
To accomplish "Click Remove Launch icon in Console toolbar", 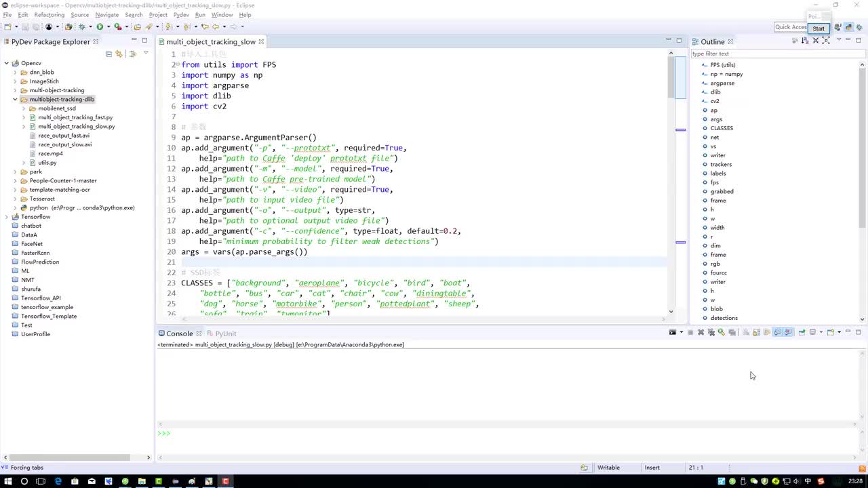I will pyautogui.click(x=701, y=332).
